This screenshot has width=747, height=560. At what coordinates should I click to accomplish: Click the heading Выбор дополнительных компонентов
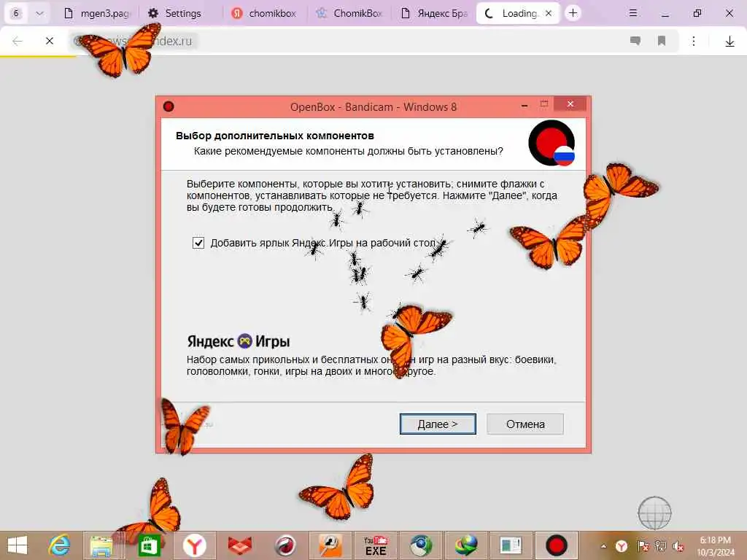pos(275,136)
